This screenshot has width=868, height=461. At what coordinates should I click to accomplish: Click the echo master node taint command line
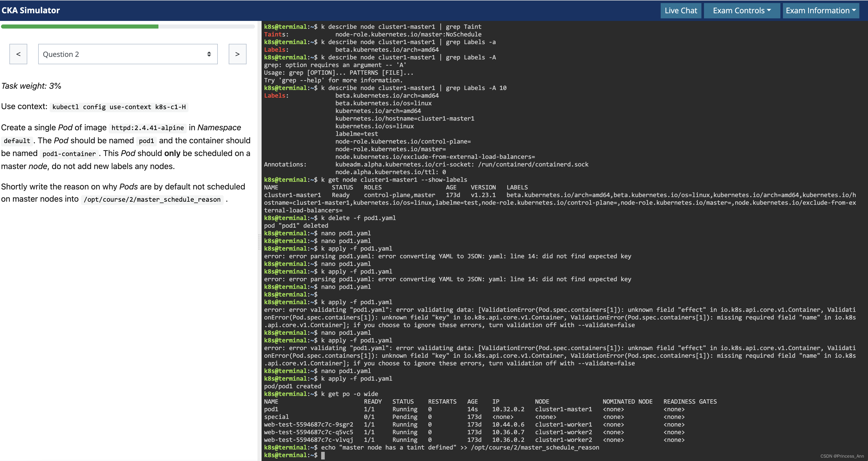[460, 447]
